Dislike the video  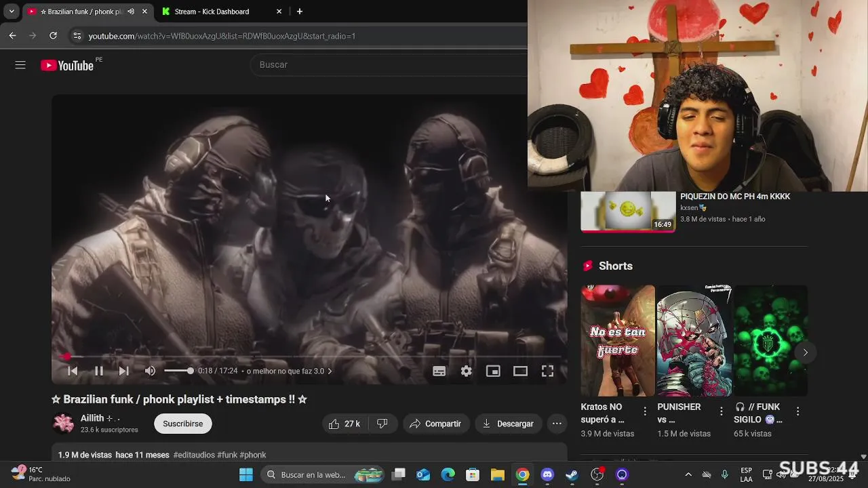point(382,424)
